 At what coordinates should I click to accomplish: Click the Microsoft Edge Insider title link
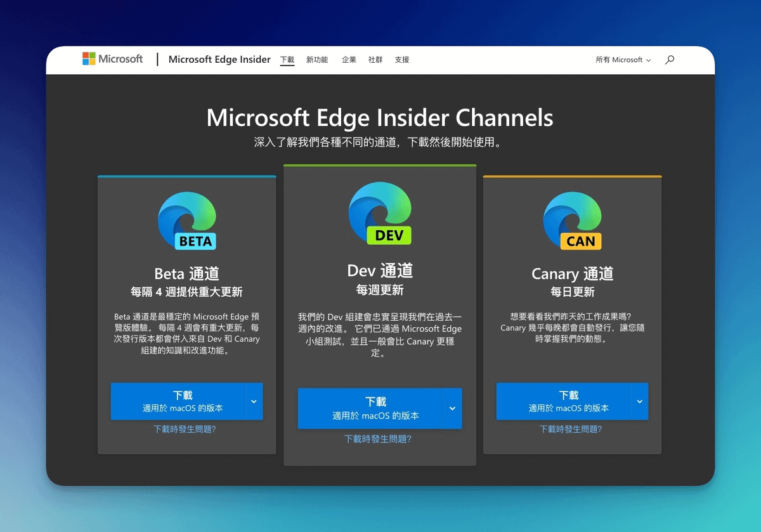pos(219,60)
